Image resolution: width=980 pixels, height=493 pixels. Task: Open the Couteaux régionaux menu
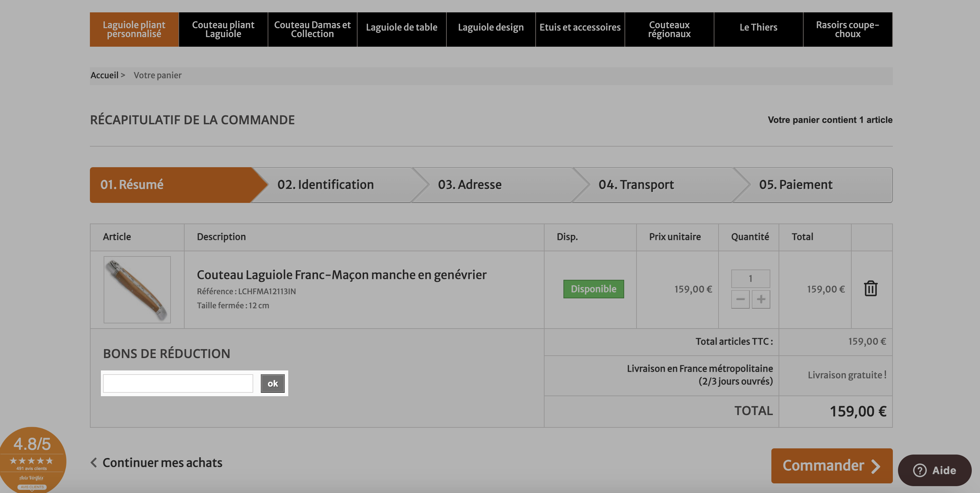[x=669, y=29]
